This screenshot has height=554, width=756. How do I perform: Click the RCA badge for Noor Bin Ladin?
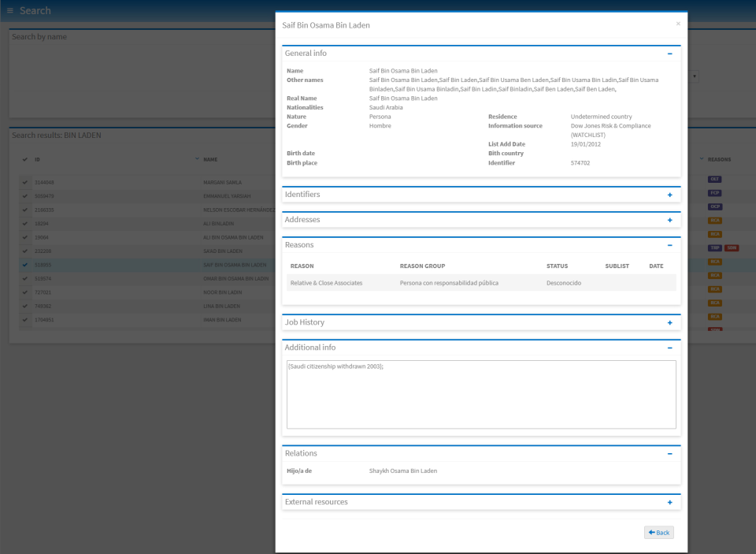[x=717, y=292]
